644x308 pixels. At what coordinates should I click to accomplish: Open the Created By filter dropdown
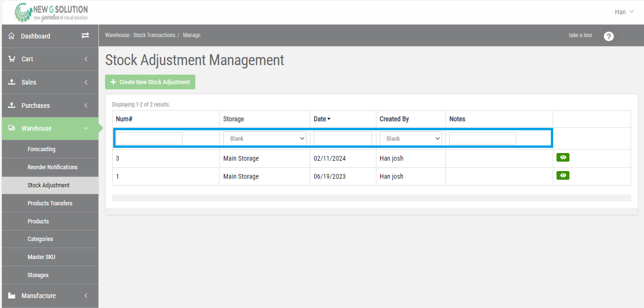pyautogui.click(x=411, y=139)
